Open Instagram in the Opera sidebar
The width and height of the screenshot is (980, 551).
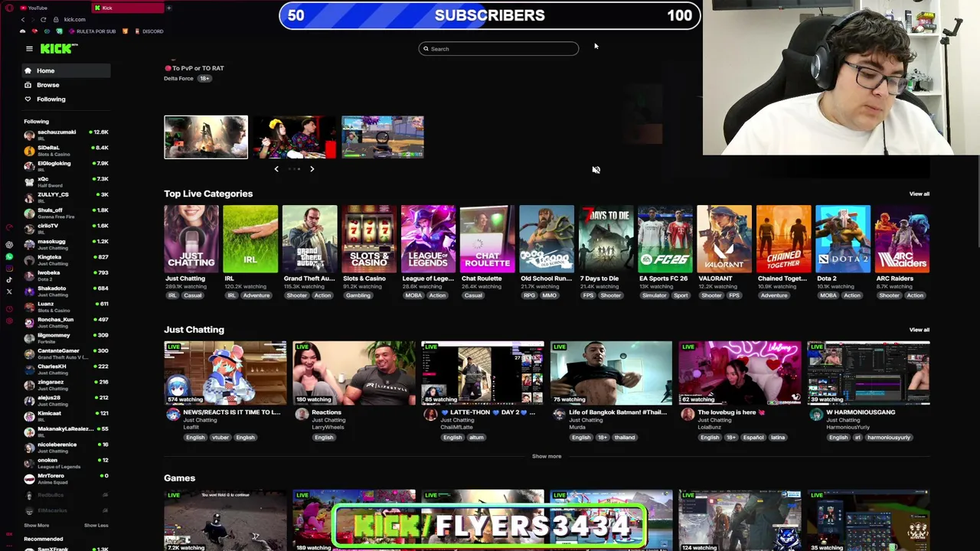9,268
